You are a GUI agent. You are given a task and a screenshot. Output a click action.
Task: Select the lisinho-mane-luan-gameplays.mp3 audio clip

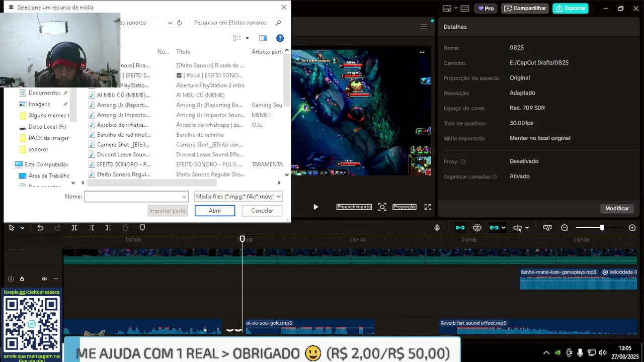pos(579,279)
